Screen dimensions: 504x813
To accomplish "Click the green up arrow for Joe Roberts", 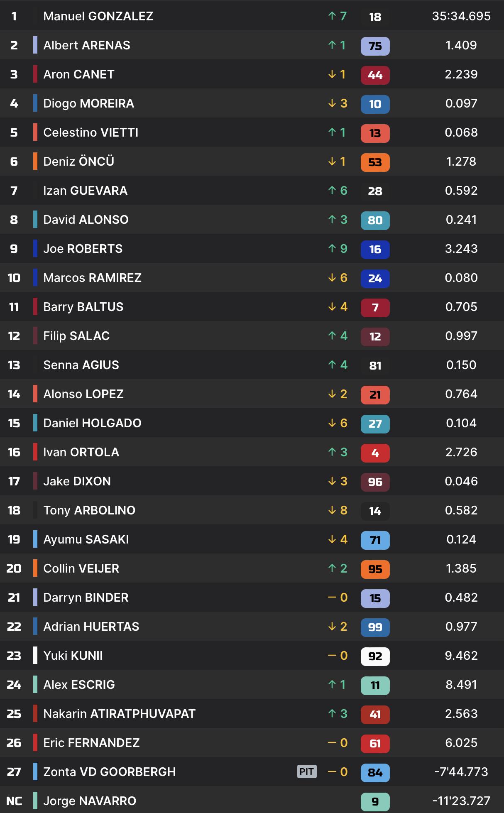I will click(332, 248).
